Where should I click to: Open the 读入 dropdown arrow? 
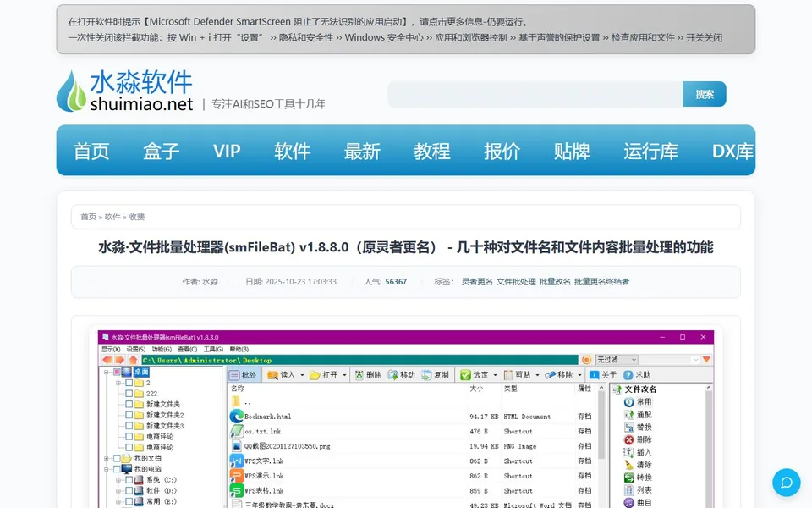point(302,375)
